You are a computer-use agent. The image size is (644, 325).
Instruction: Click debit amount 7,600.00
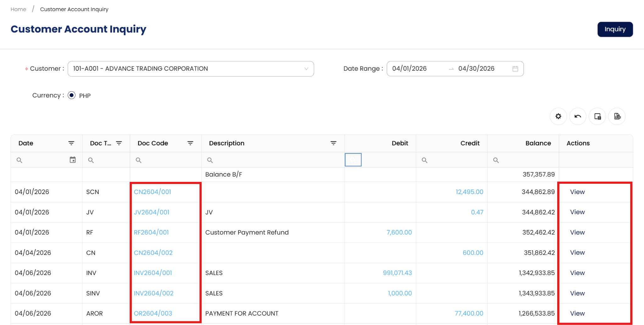tap(399, 233)
